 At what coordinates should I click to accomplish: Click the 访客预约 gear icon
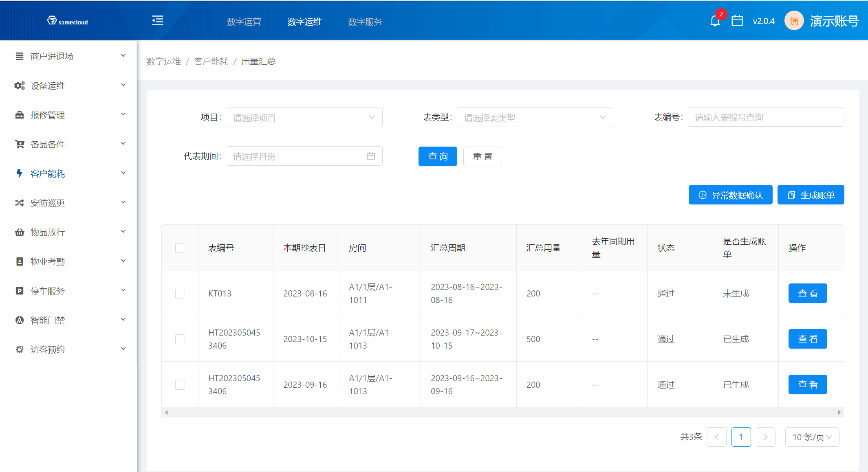coord(19,349)
